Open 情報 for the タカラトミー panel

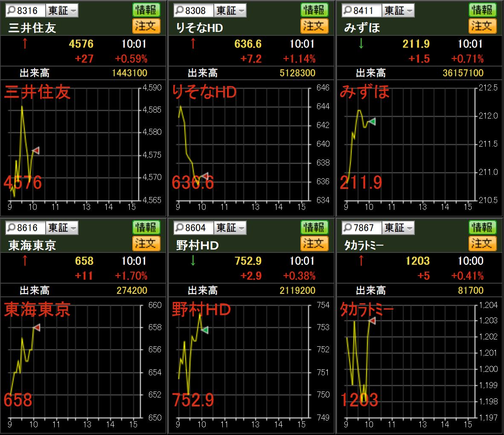pyautogui.click(x=483, y=227)
